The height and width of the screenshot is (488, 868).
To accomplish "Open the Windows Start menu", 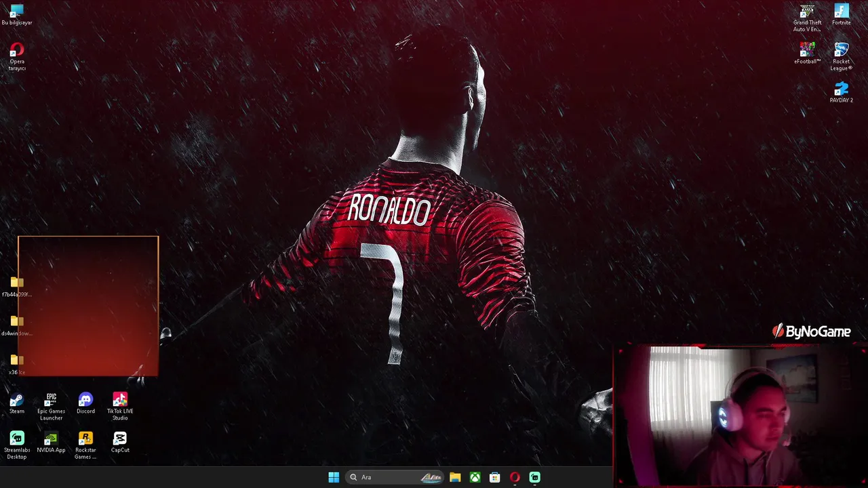I will coord(334,477).
